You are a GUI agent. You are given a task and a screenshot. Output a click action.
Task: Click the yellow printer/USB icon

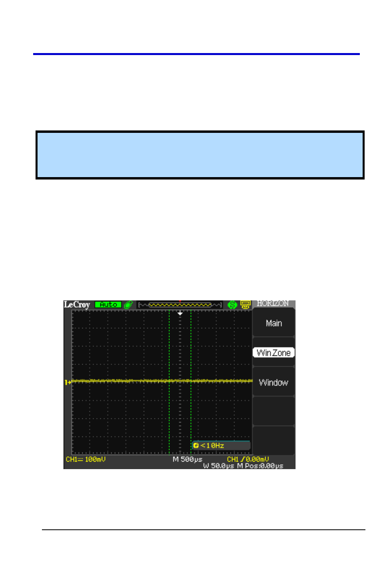click(245, 305)
